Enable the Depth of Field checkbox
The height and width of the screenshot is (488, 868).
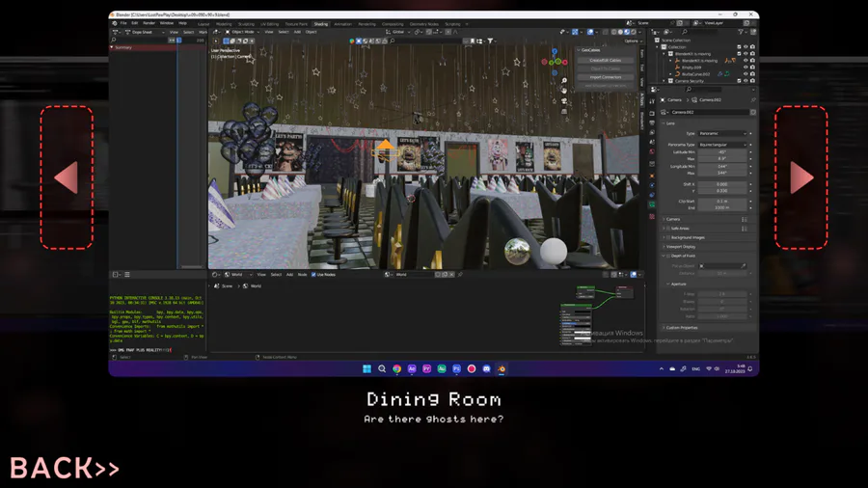pos(668,256)
